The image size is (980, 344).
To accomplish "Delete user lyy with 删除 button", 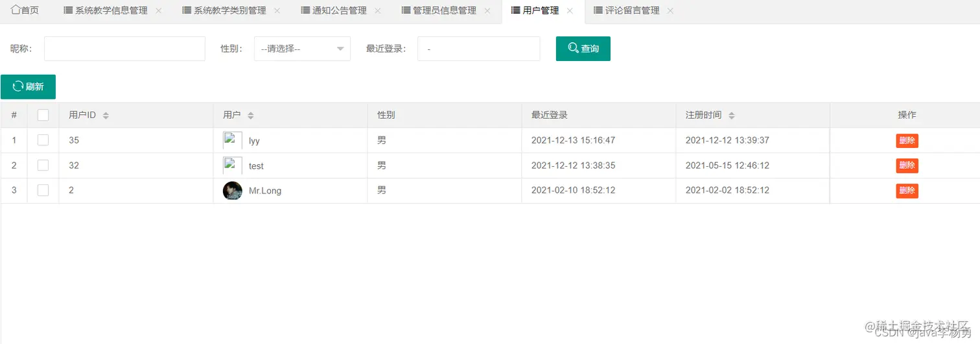I will [907, 141].
